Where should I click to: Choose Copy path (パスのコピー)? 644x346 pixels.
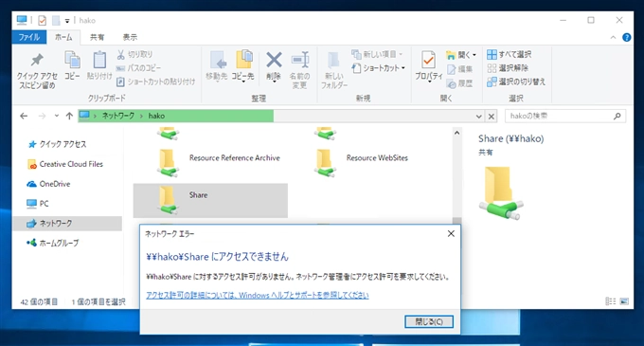coord(138,68)
